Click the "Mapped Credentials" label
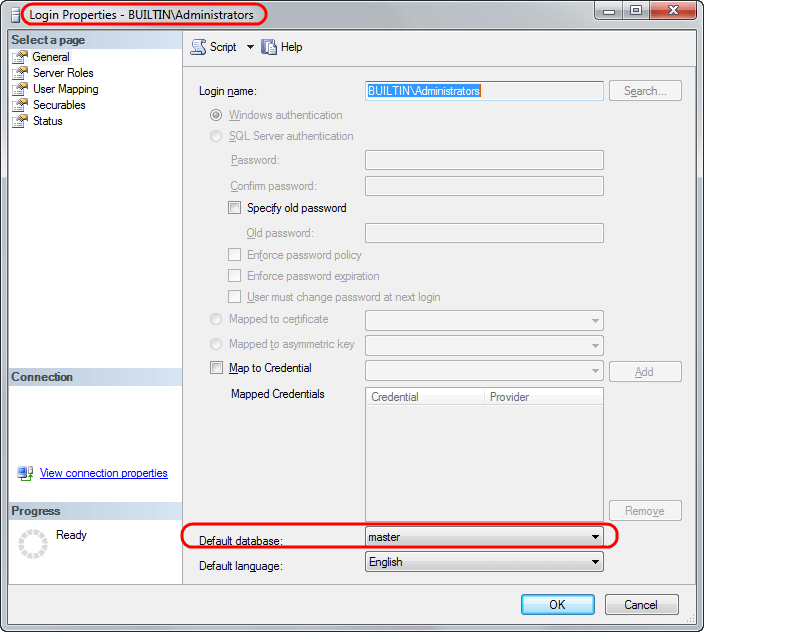Screen dimensions: 800x632 click(278, 394)
